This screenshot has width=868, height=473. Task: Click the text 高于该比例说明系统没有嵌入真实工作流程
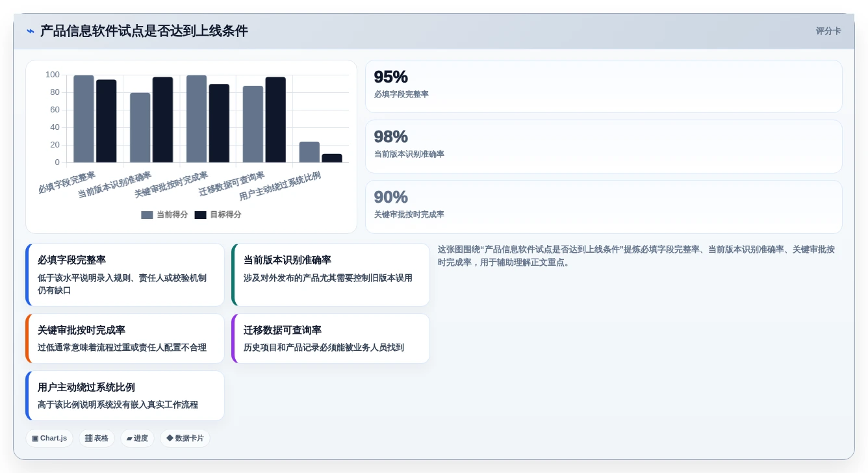(118, 405)
